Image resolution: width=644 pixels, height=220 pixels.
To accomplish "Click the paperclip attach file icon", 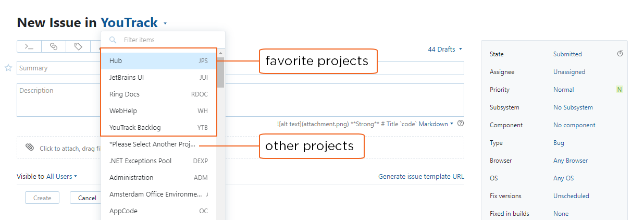I will pyautogui.click(x=30, y=148).
